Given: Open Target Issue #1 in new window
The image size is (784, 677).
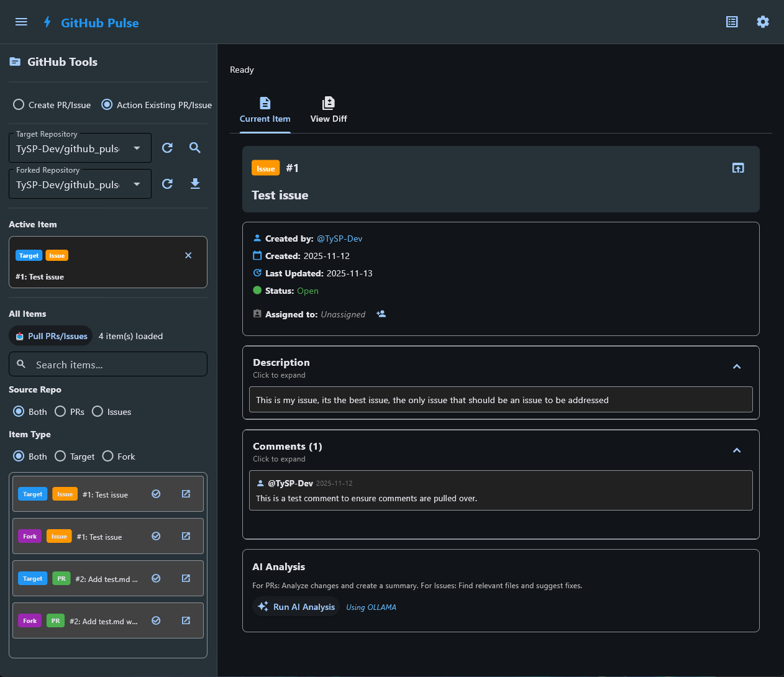Looking at the screenshot, I should click(186, 494).
